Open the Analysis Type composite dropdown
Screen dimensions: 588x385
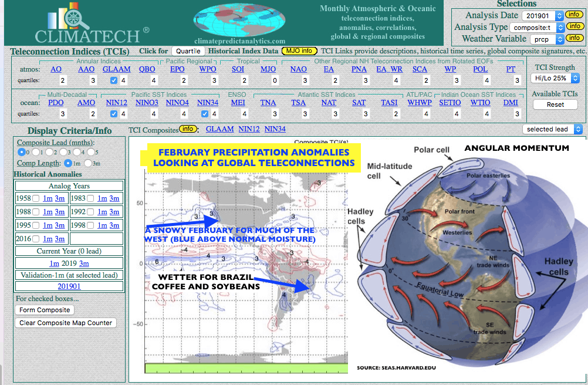(536, 27)
